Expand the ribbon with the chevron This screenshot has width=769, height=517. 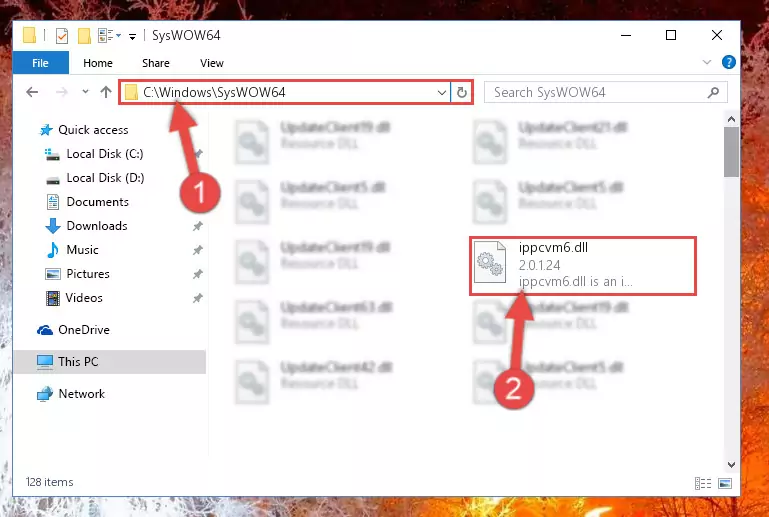pos(707,62)
